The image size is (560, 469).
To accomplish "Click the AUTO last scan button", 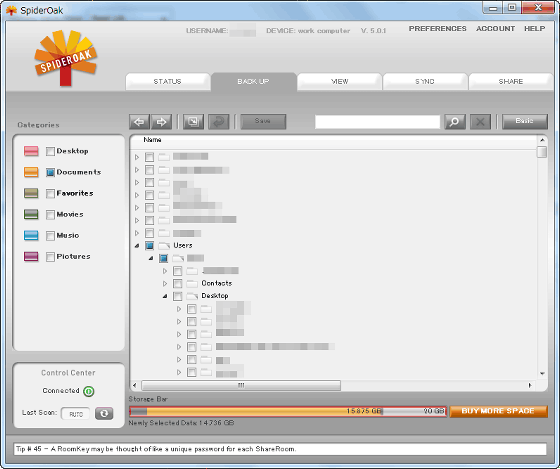I will [76, 414].
